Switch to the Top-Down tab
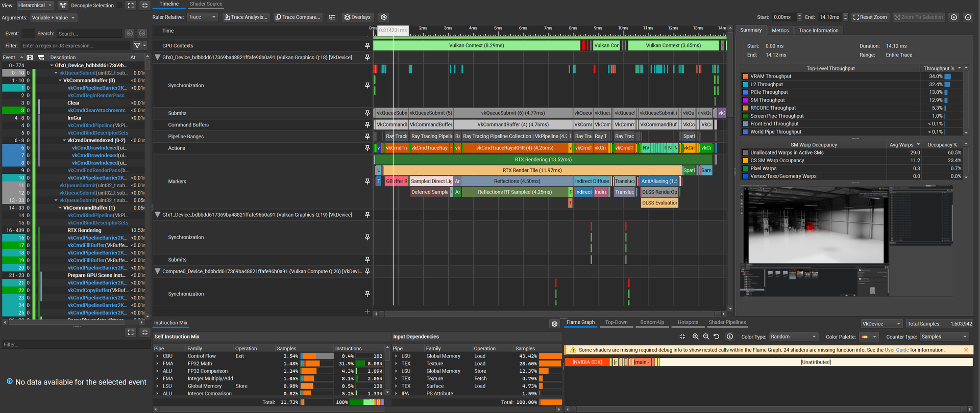 616,323
